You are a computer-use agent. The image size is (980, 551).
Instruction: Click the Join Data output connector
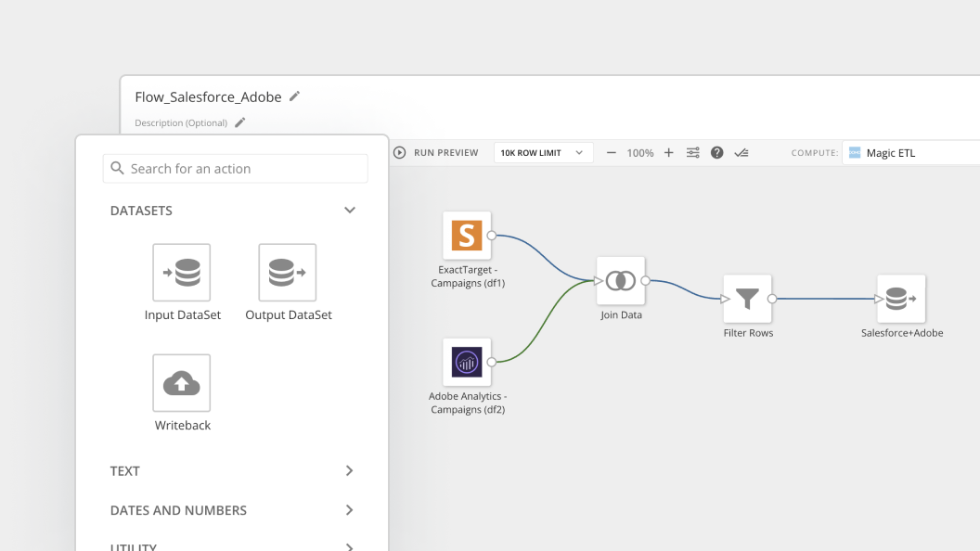click(x=646, y=280)
